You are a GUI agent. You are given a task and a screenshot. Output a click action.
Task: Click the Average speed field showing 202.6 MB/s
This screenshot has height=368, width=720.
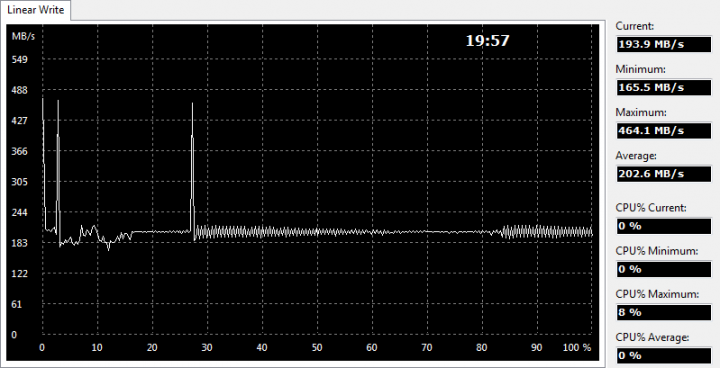pyautogui.click(x=664, y=174)
